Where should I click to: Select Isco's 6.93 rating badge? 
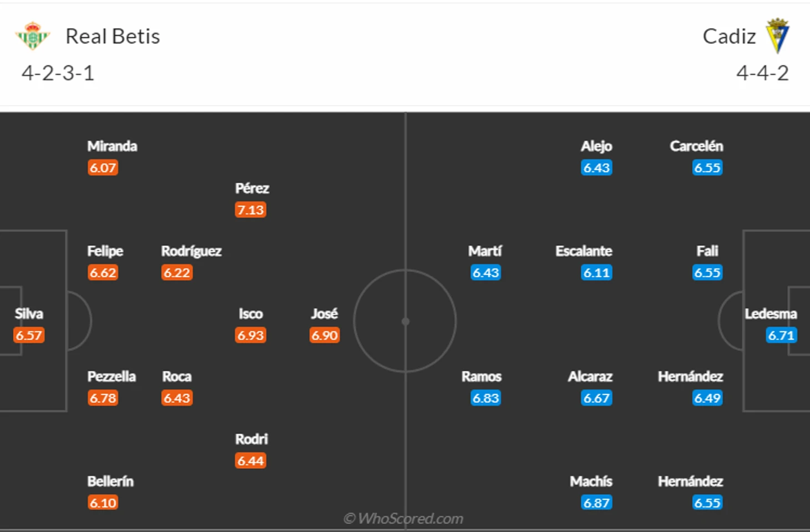251,335
